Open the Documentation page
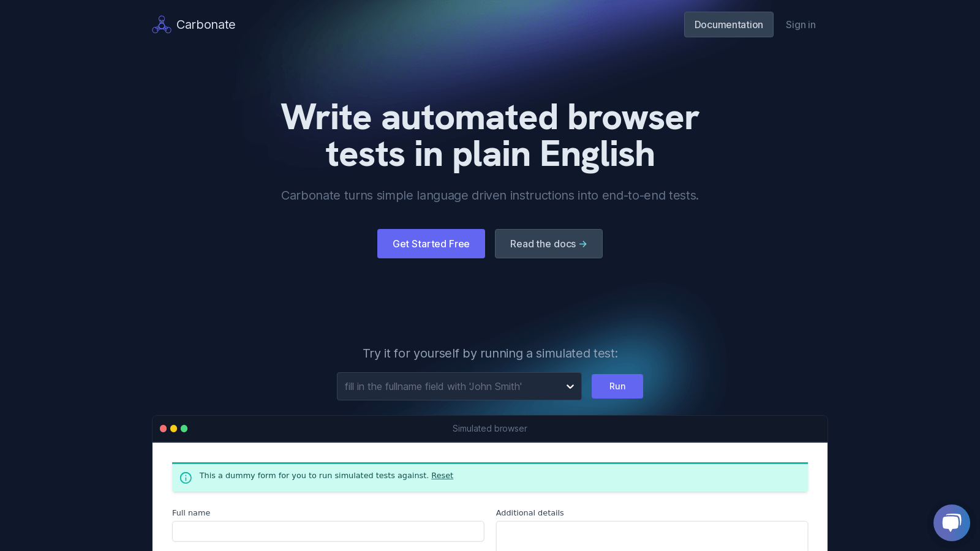This screenshot has height=551, width=980. [x=728, y=24]
